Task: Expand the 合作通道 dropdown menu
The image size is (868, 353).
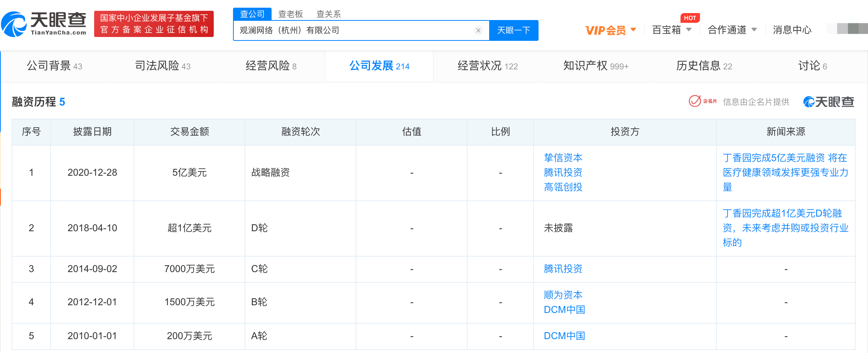Action: click(754, 30)
